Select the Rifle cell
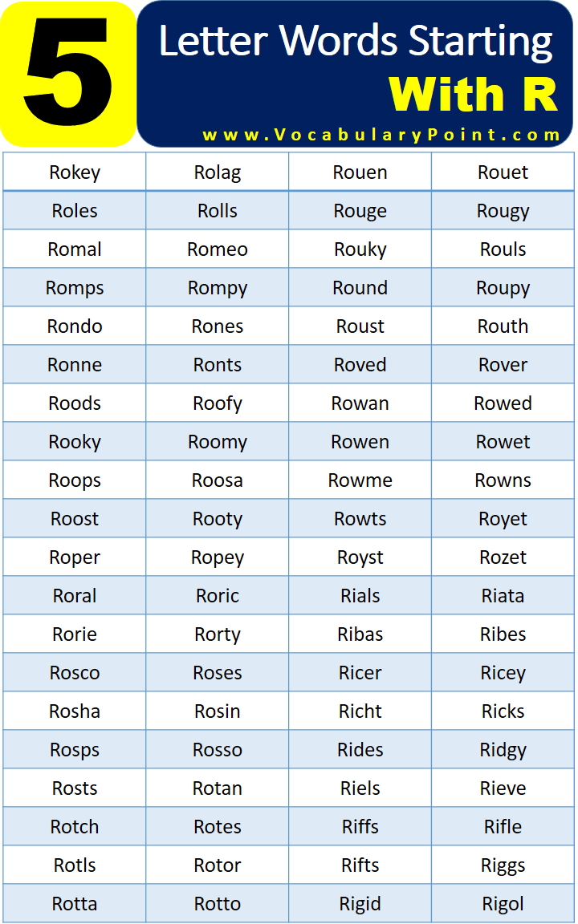The image size is (578, 924). tap(503, 827)
